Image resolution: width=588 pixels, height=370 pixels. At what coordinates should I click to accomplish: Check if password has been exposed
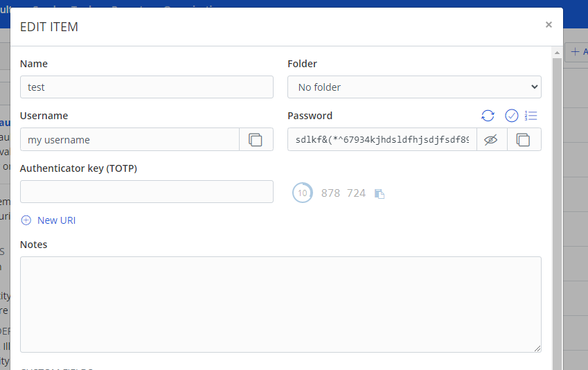click(x=512, y=116)
